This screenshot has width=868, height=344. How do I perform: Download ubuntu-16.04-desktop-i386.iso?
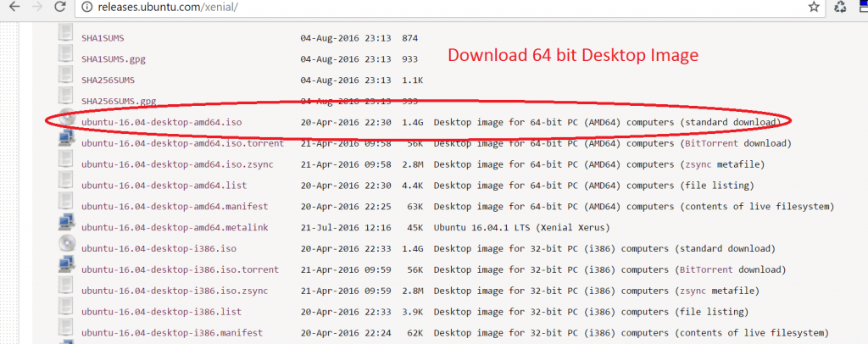(x=159, y=248)
